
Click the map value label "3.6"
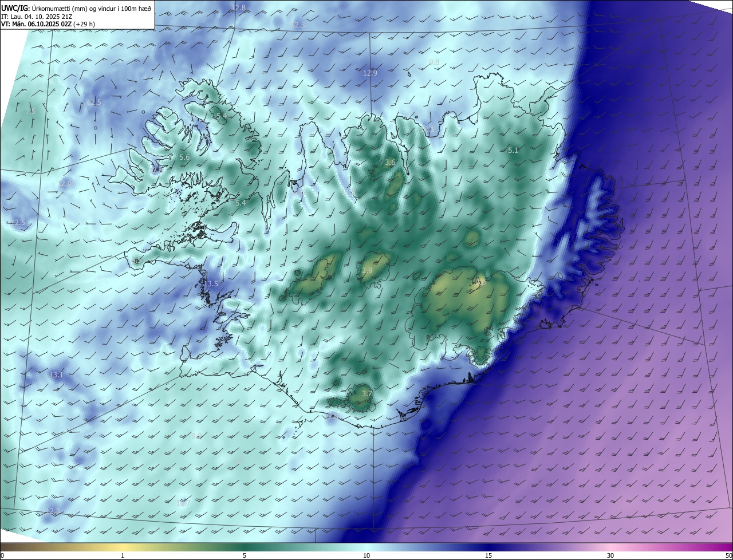coord(390,162)
